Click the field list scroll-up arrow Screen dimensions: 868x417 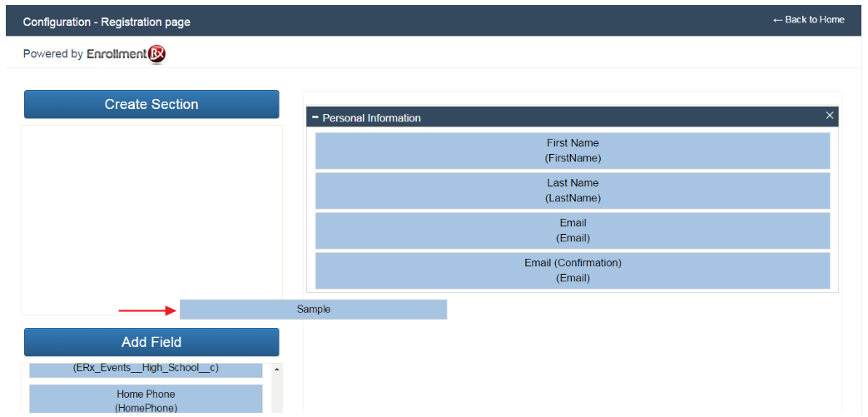(x=276, y=369)
